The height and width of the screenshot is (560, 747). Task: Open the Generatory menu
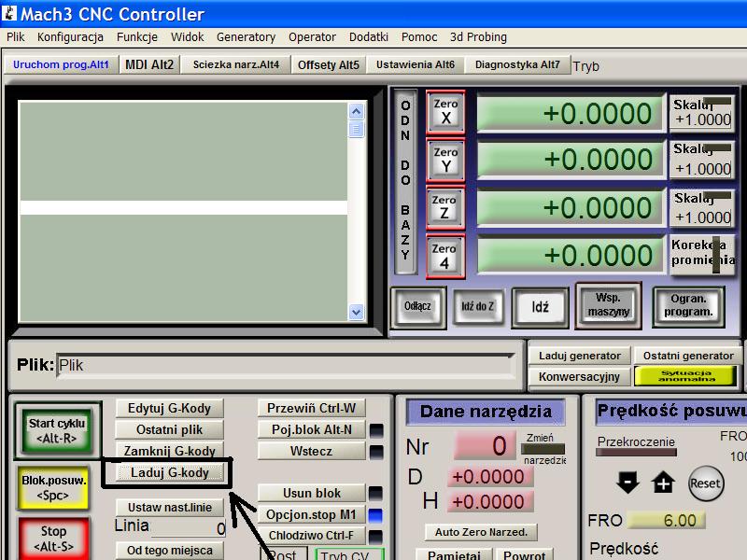(246, 36)
